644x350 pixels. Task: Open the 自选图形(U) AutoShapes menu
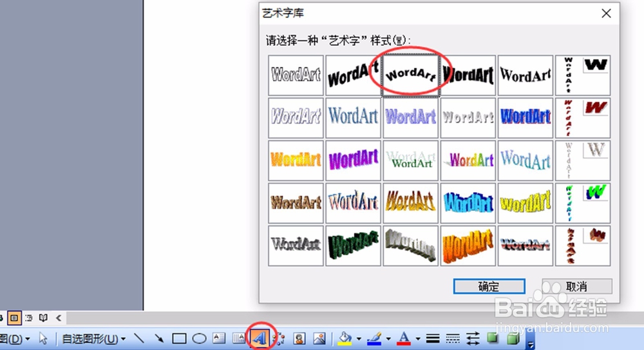[93, 339]
